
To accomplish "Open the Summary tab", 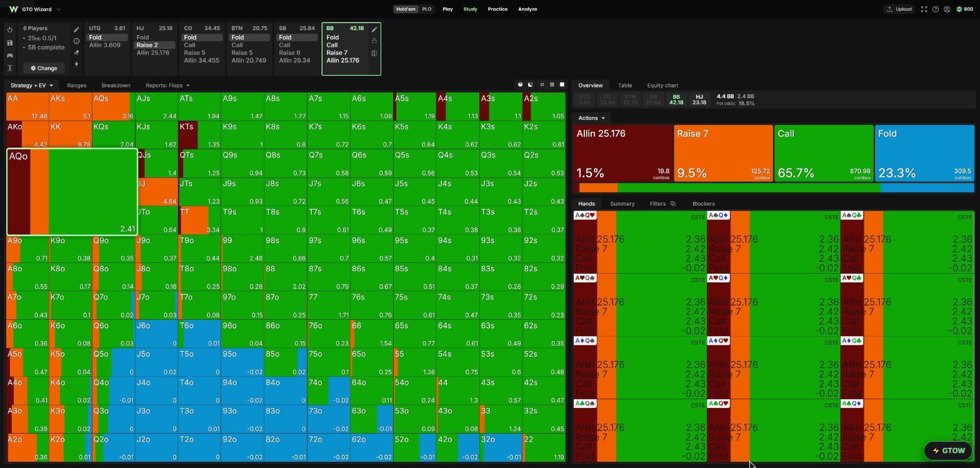I will tap(622, 204).
